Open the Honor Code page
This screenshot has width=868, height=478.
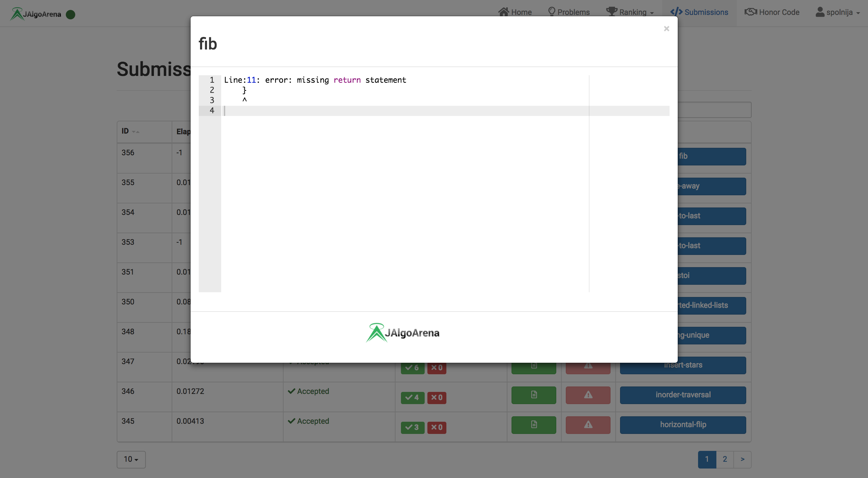click(772, 13)
